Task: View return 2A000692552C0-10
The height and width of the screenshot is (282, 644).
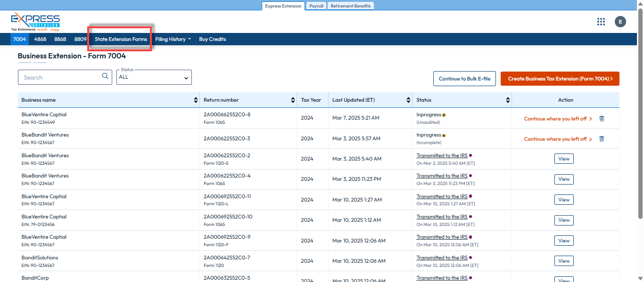Action: [564, 220]
